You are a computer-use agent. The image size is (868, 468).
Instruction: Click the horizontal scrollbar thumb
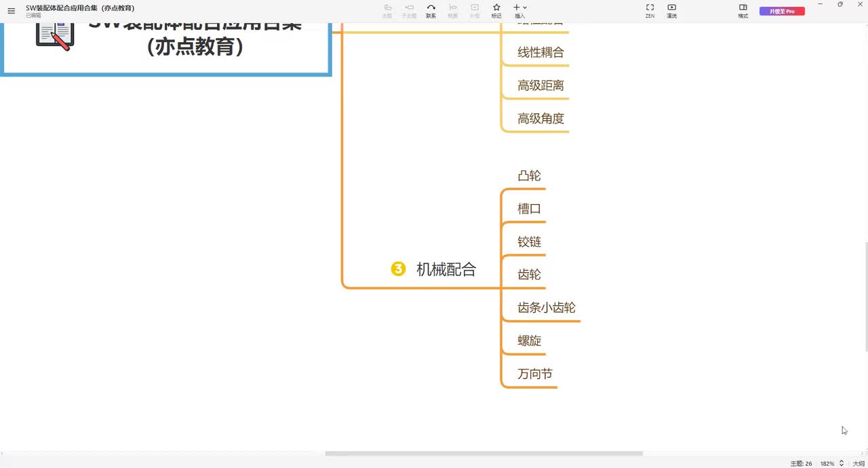point(484,453)
